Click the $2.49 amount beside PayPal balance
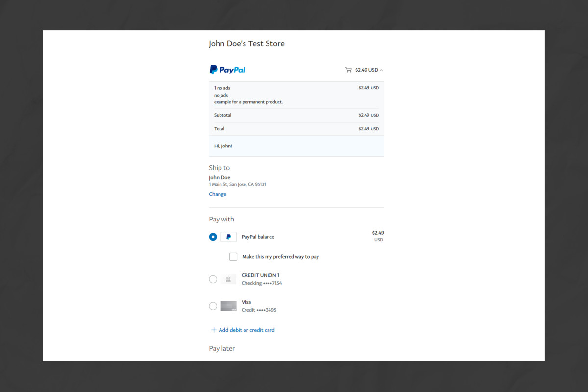Screen dimensions: 588x392 pos(378,233)
